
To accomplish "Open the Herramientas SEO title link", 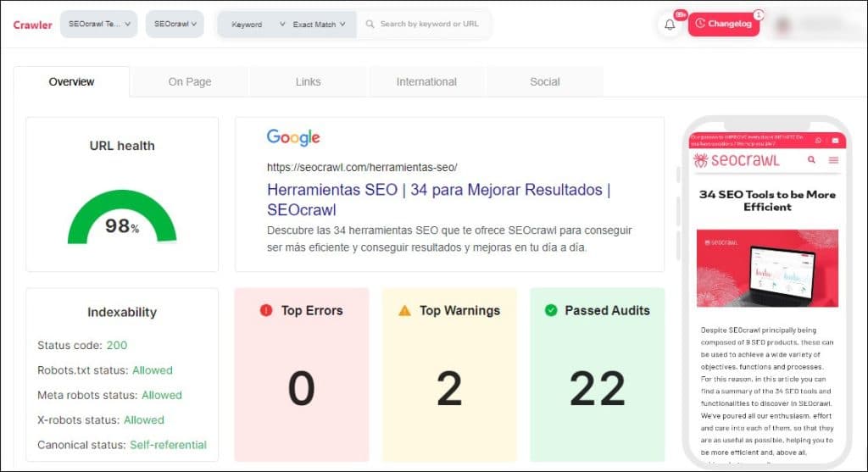I will (x=438, y=200).
